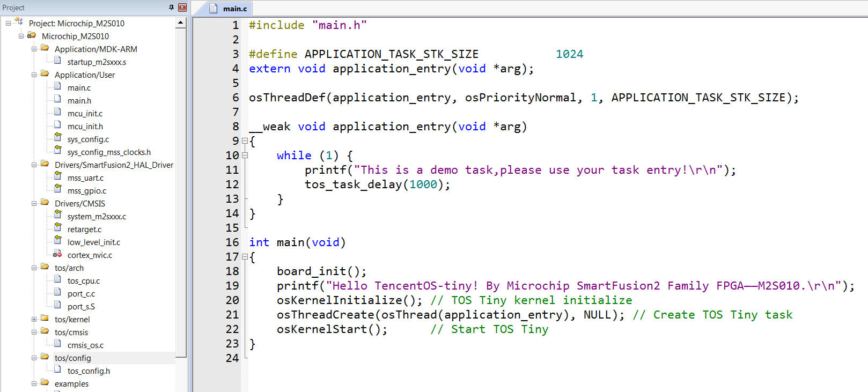The width and height of the screenshot is (868, 392).
Task: Select mss_gpio.c file
Action: (87, 191)
